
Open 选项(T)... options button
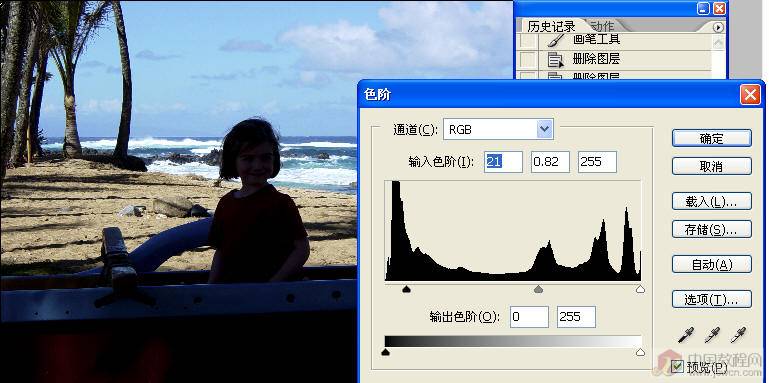pyautogui.click(x=711, y=299)
